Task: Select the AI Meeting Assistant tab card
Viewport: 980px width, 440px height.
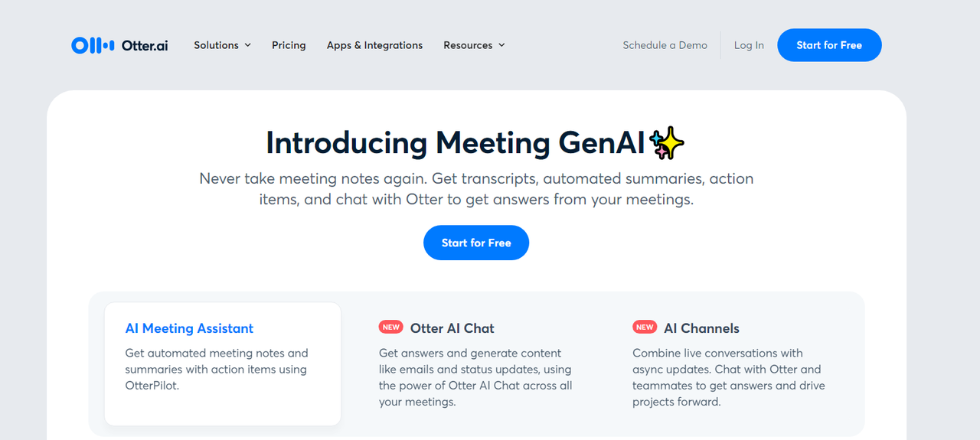Action: pyautogui.click(x=222, y=363)
